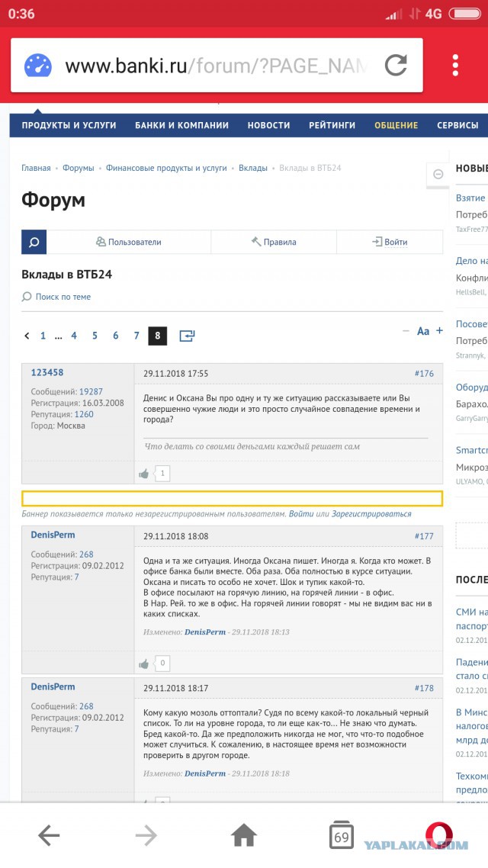Open reputation 1260 link
The width and height of the screenshot is (488, 868).
point(84,414)
